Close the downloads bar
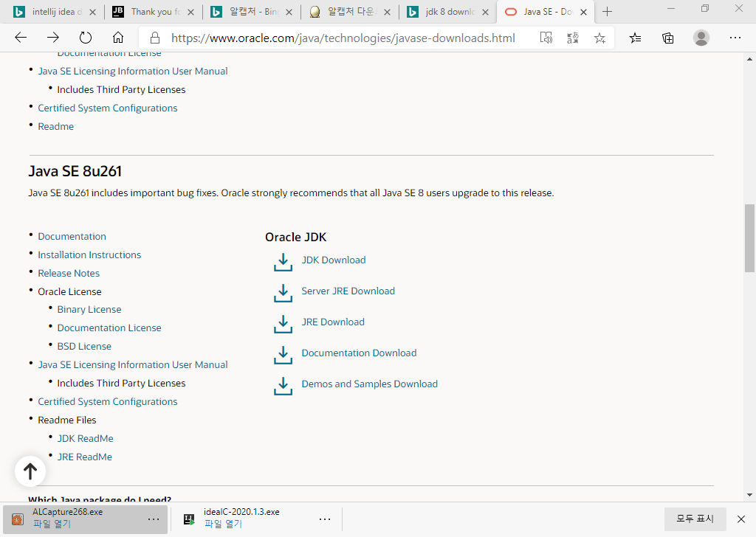 [x=741, y=519]
